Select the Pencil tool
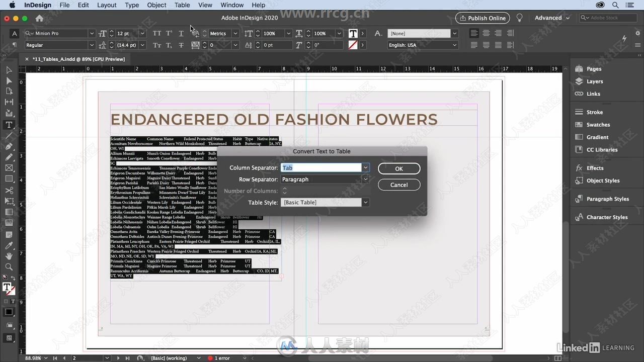This screenshot has width=644, height=362. click(9, 157)
